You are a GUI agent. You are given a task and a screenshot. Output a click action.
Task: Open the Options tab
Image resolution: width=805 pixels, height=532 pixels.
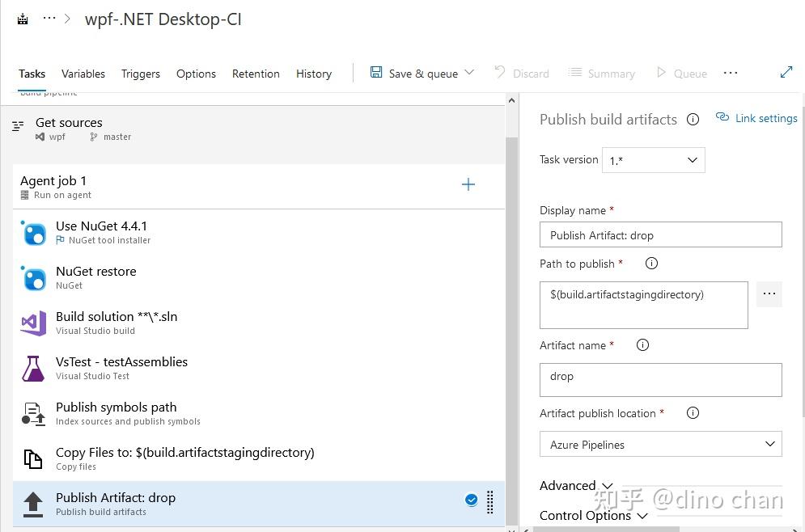coord(196,74)
